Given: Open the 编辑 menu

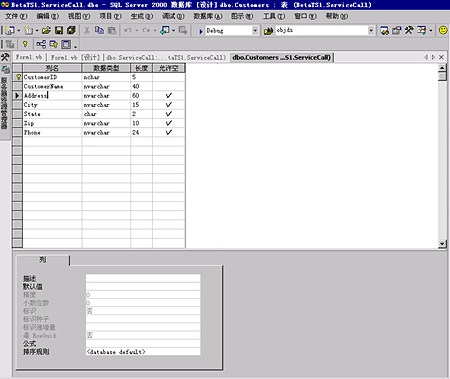Looking at the screenshot, I should tap(48, 16).
